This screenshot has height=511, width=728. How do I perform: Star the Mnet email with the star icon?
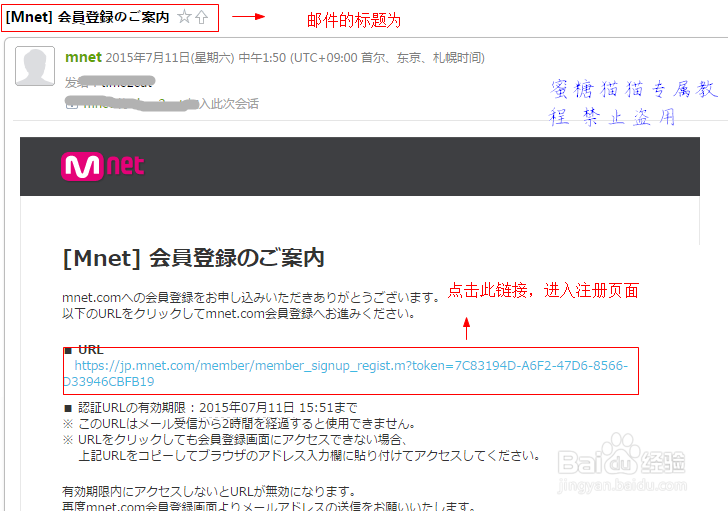click(184, 17)
